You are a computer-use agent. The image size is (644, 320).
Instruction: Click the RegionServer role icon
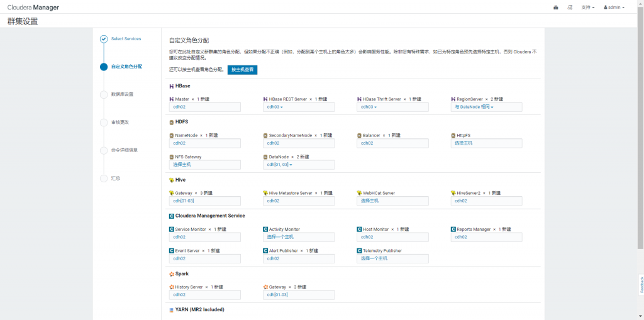[453, 99]
